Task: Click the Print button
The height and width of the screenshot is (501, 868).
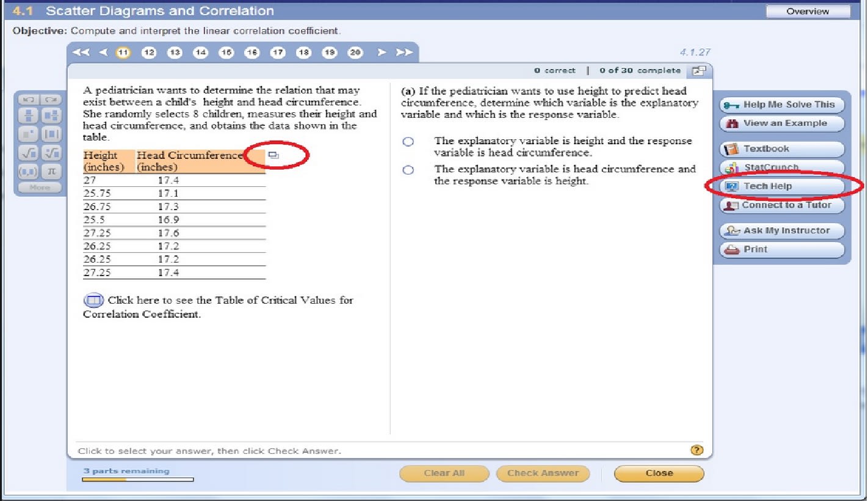Action: [x=782, y=249]
